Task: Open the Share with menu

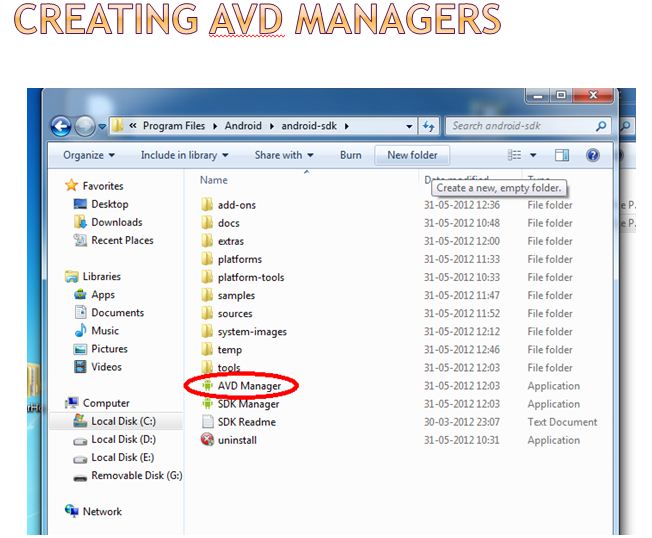Action: (x=284, y=155)
